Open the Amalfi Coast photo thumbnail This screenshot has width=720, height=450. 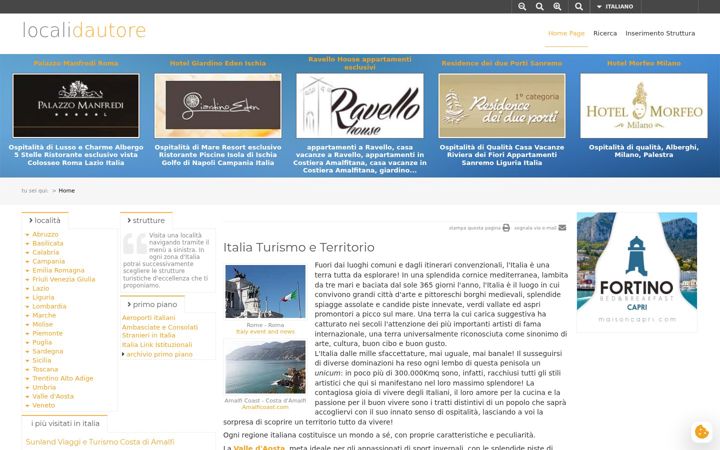(x=265, y=366)
